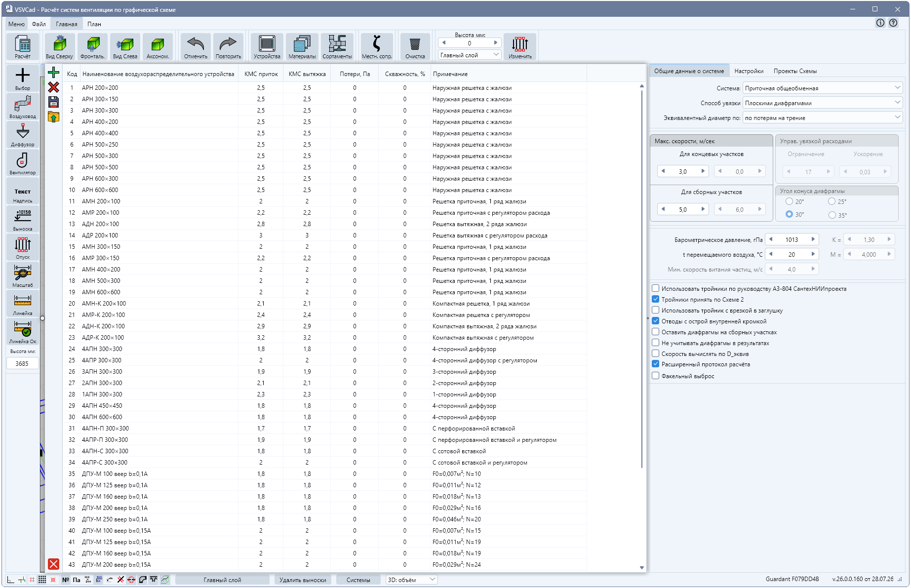Image resolution: width=911 pixels, height=588 pixels.
Task: Switch to Вид Слева left view
Action: 125,47
